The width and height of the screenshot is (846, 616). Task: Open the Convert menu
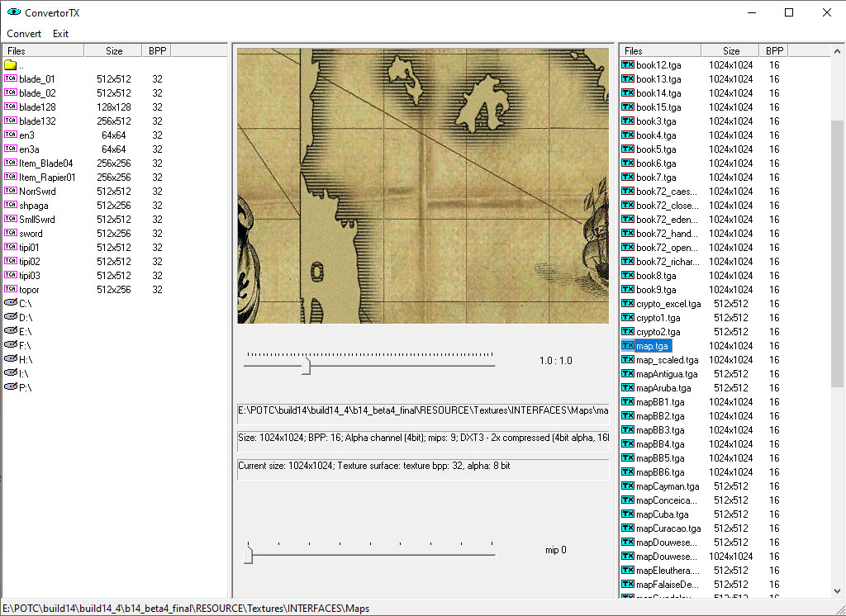[x=24, y=34]
